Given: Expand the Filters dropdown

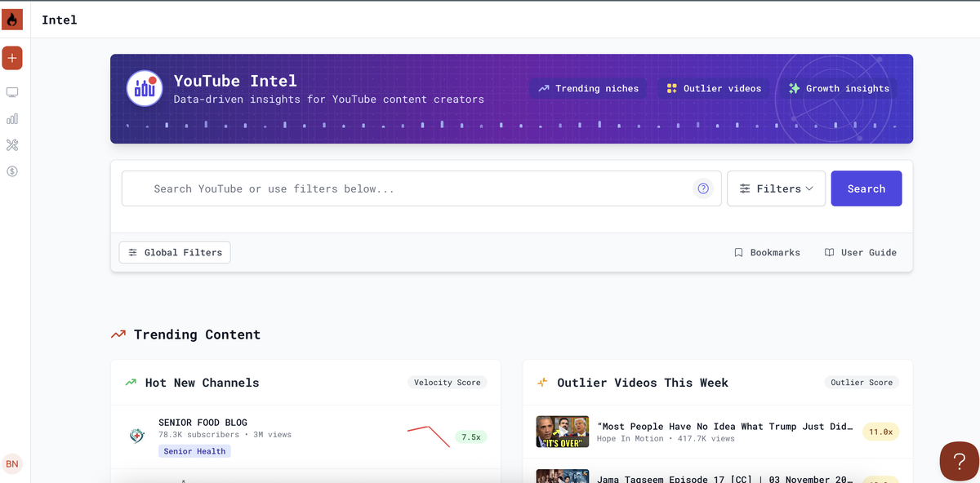Looking at the screenshot, I should coord(776,188).
